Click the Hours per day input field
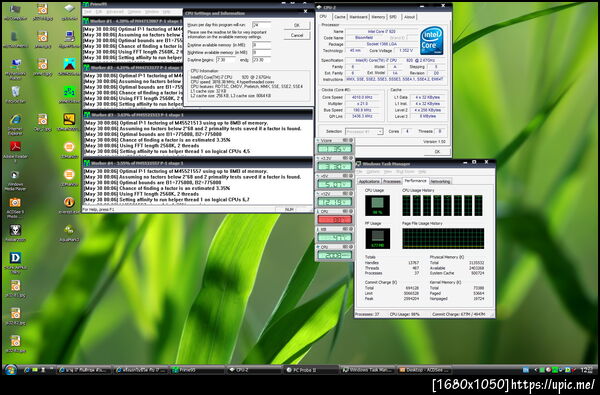The image size is (600, 395). pyautogui.click(x=261, y=24)
